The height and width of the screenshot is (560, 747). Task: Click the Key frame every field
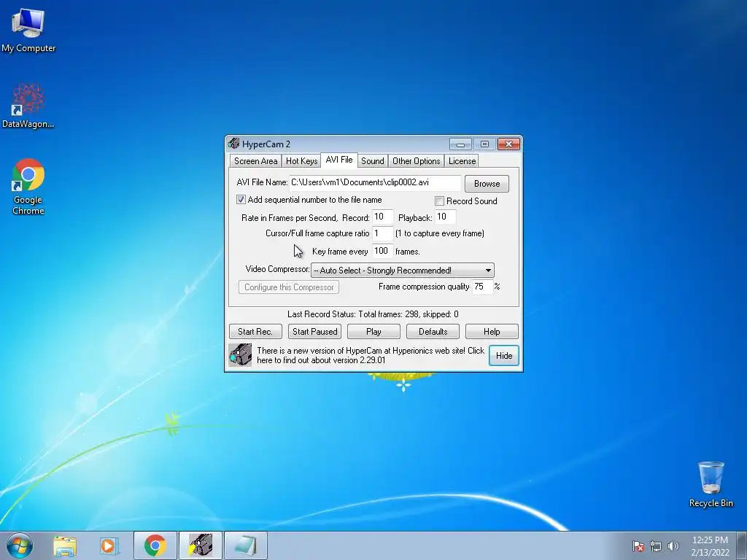pos(382,251)
